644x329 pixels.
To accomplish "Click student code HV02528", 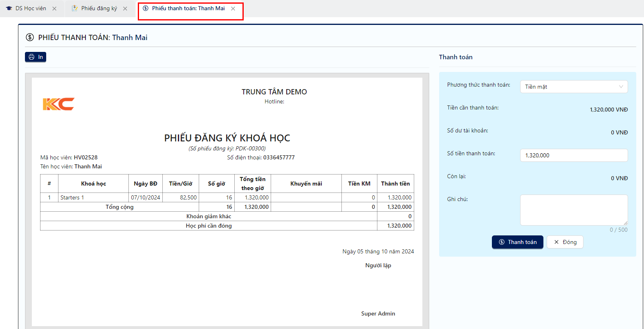I will point(86,157).
